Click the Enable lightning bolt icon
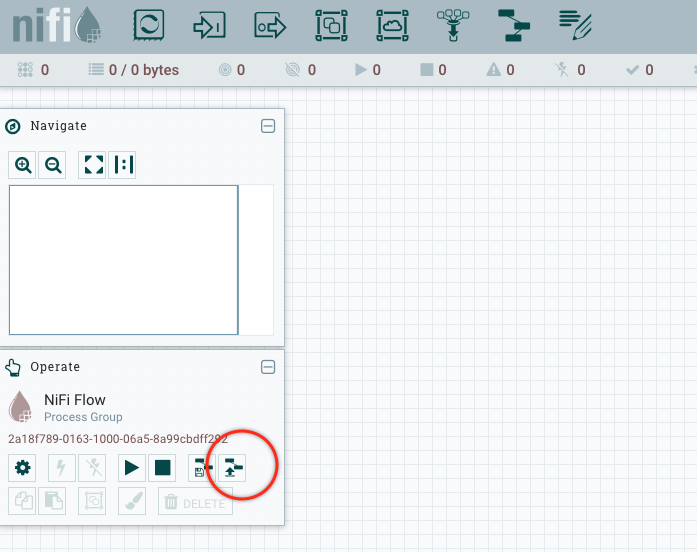Image resolution: width=697 pixels, height=552 pixels. 62,468
